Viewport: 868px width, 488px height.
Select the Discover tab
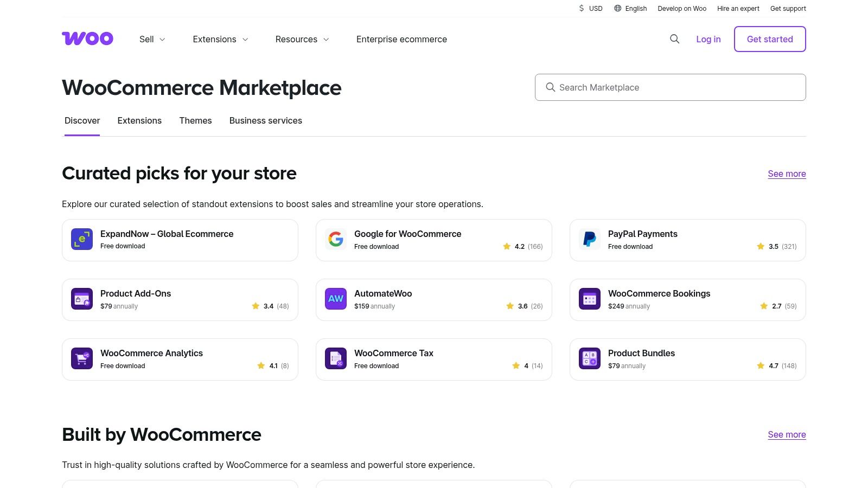pyautogui.click(x=82, y=120)
